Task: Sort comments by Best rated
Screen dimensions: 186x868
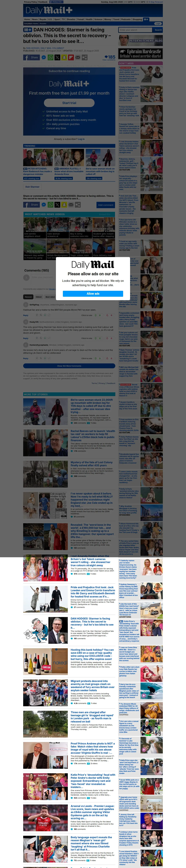Action: [50, 297]
